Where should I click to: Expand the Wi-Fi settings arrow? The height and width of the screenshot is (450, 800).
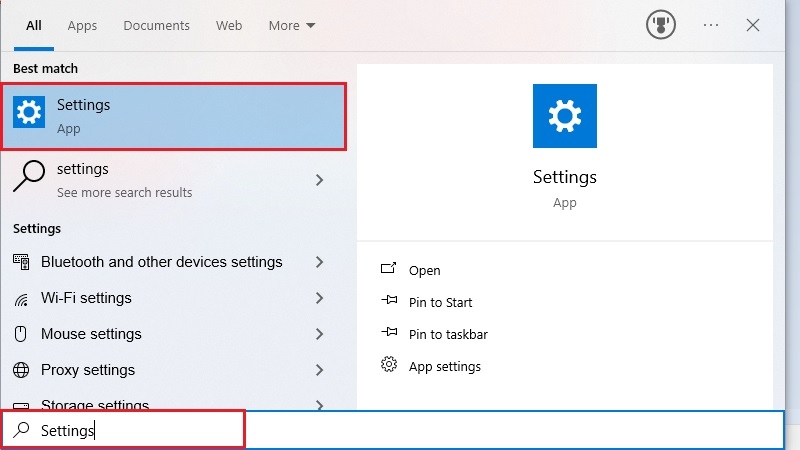point(319,298)
